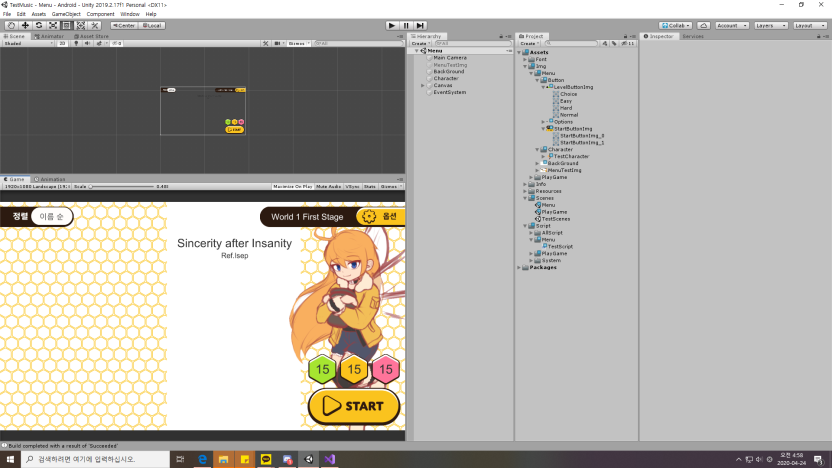
Task: Toggle 2D scene view mode
Action: (62, 44)
